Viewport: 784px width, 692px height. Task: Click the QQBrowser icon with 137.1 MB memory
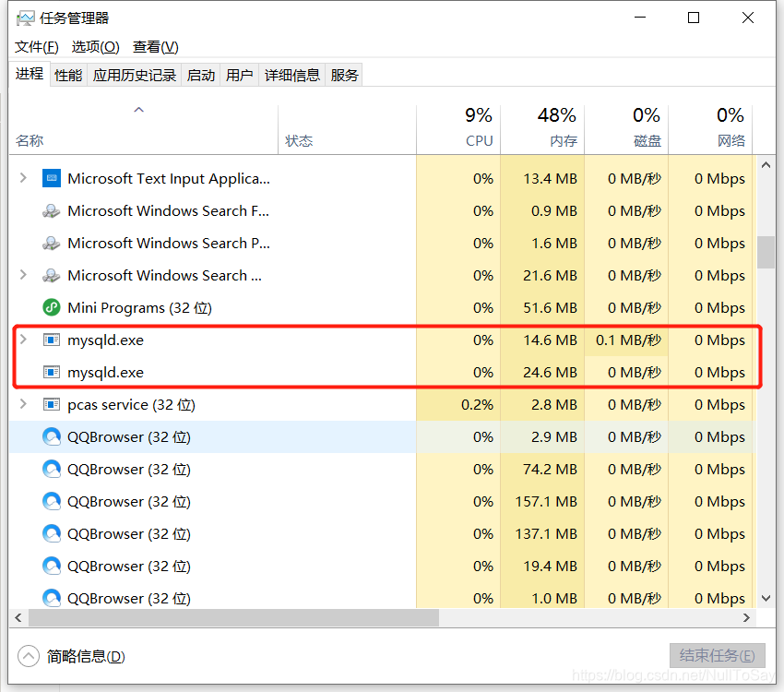[52, 533]
